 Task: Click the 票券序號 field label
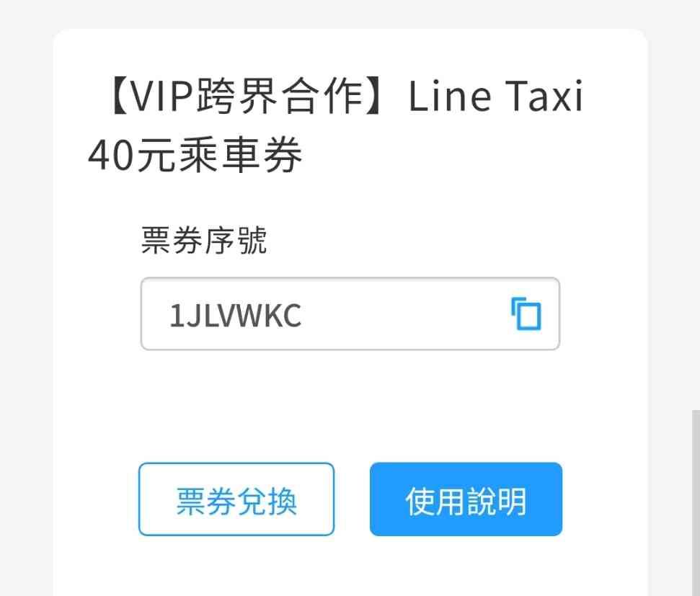(x=204, y=240)
